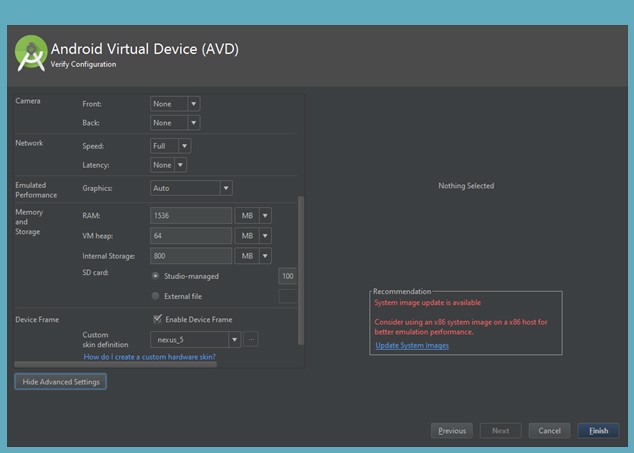634x453 pixels.
Task: Click the disabled Next button
Action: click(501, 431)
